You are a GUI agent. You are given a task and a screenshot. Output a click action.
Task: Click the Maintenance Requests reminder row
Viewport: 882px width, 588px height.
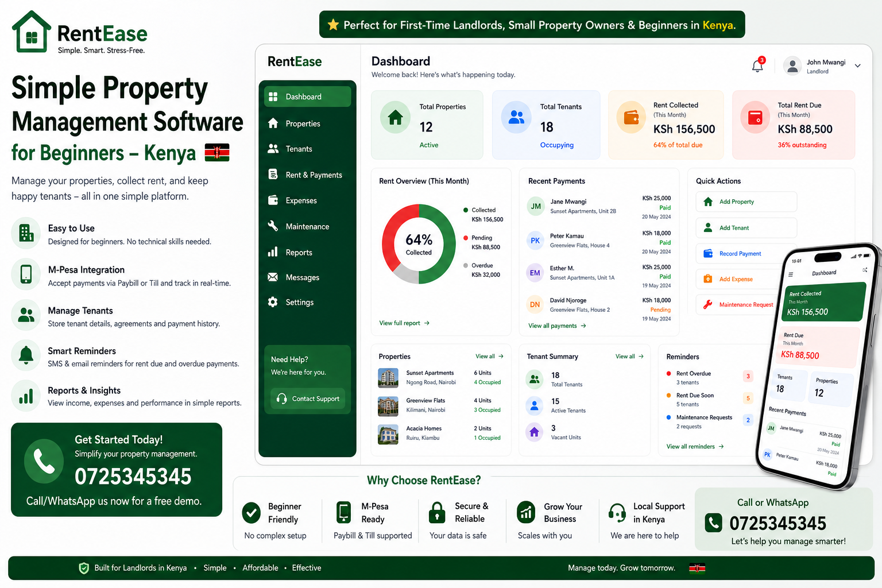pos(709,421)
